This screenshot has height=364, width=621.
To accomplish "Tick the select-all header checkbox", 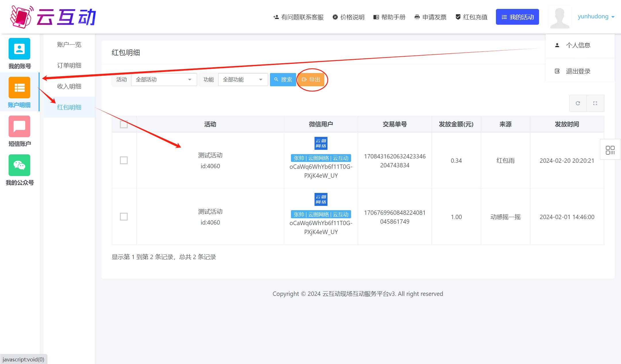I will (124, 124).
